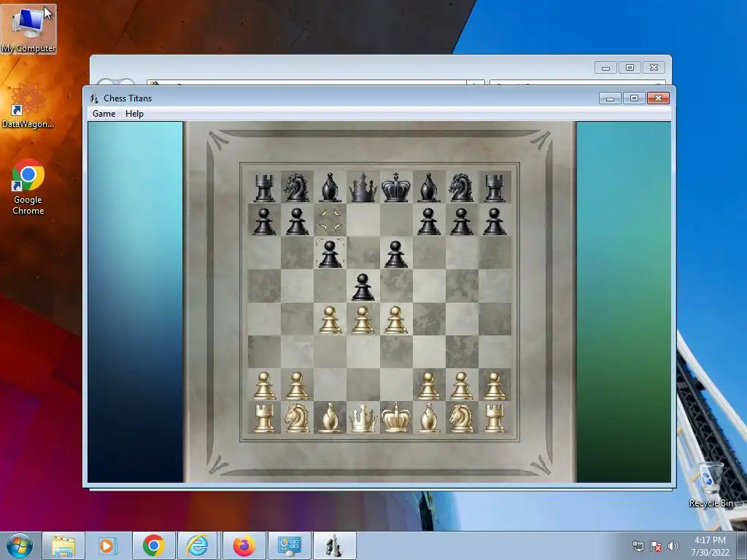Screen dimensions: 747x560
Task: Minimize the background Explorer window
Action: (x=606, y=68)
